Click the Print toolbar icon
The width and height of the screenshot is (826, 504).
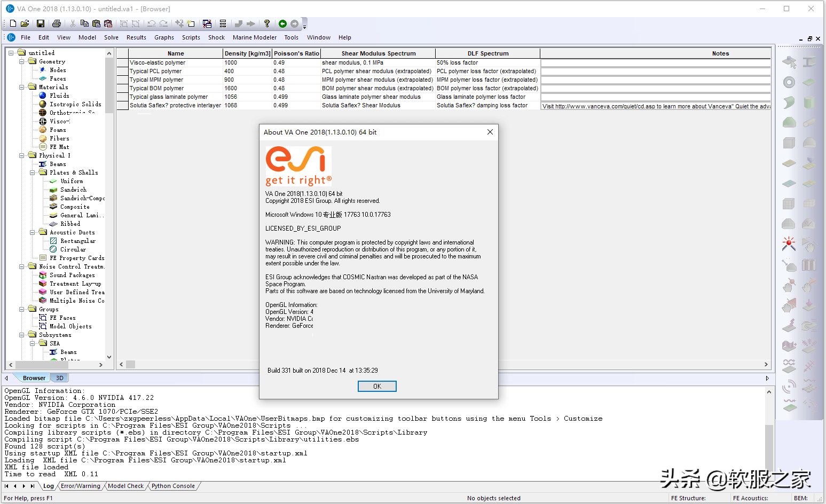[x=56, y=23]
